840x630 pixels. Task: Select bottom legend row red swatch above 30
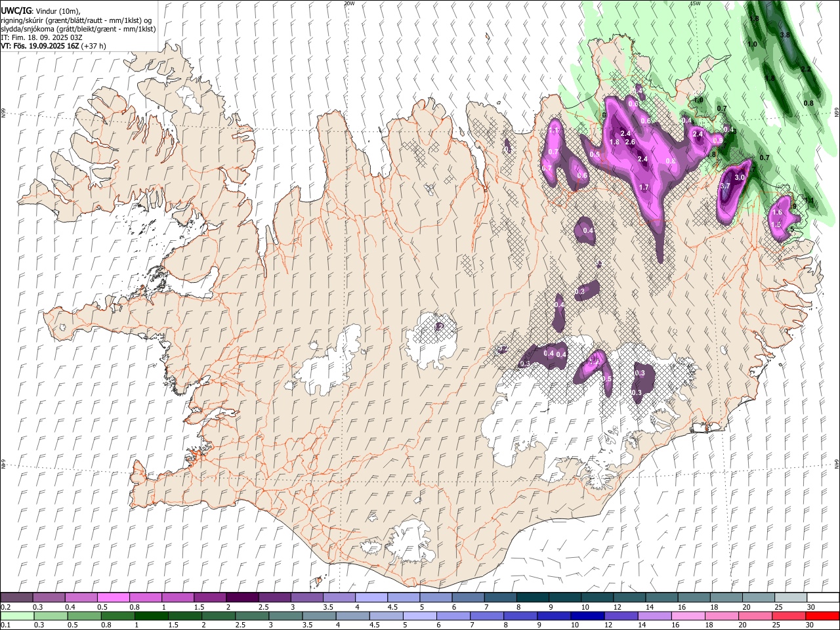click(x=823, y=616)
